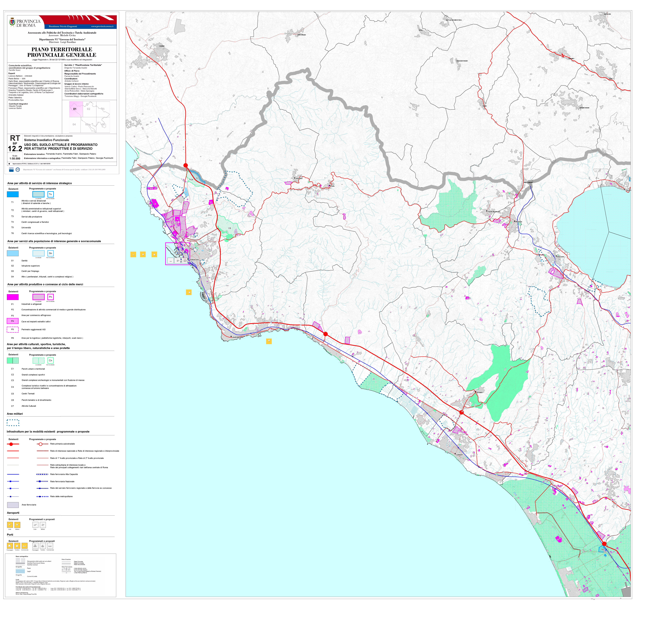Click the Tn non-localized symbol box

click(51, 195)
